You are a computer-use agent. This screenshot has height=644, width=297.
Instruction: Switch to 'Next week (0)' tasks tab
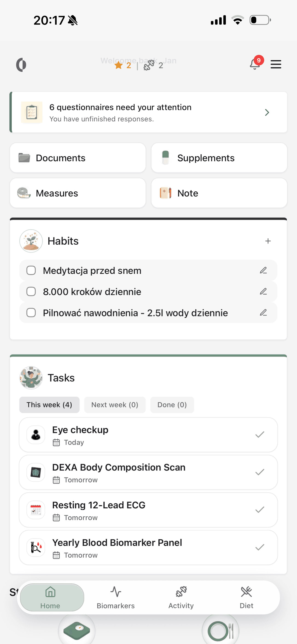click(x=115, y=404)
